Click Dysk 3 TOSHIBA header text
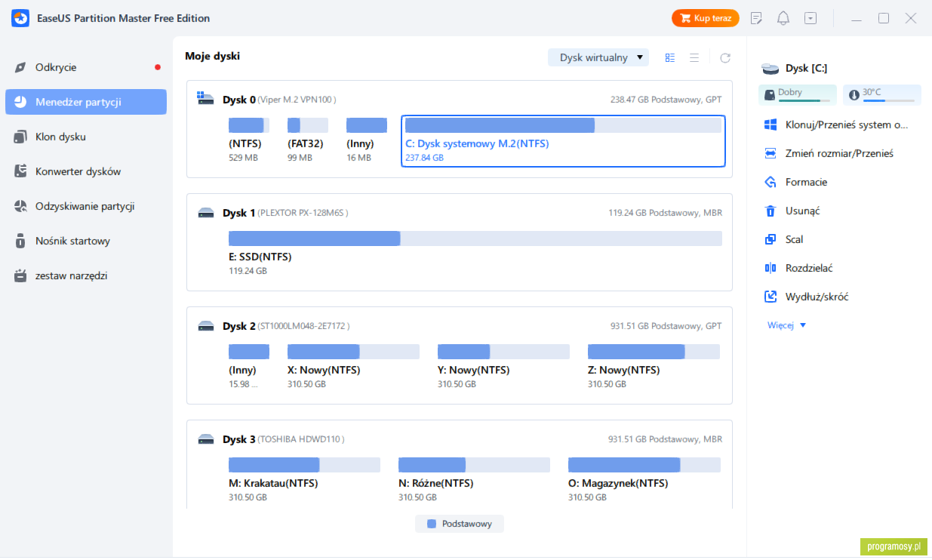 click(284, 439)
